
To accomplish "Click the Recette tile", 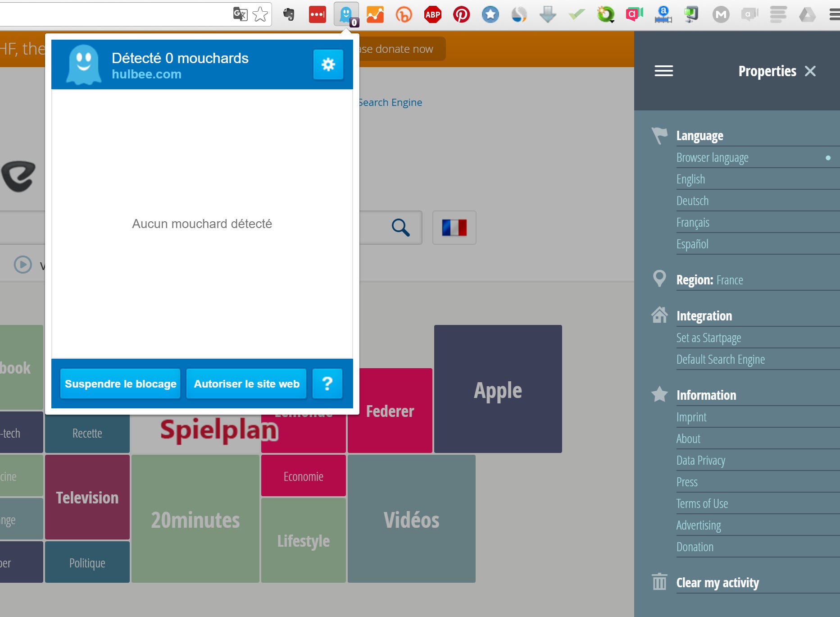I will 87,434.
